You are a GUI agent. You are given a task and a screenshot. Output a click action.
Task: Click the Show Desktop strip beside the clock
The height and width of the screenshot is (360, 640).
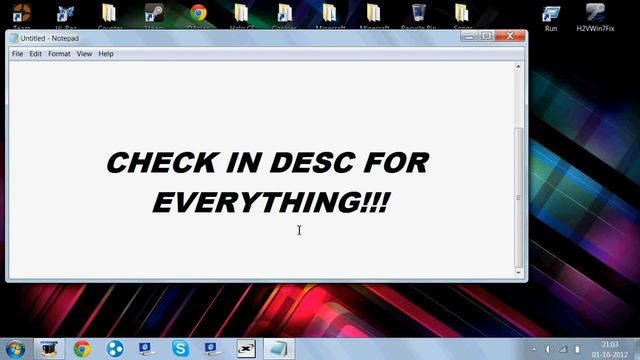tap(636, 349)
